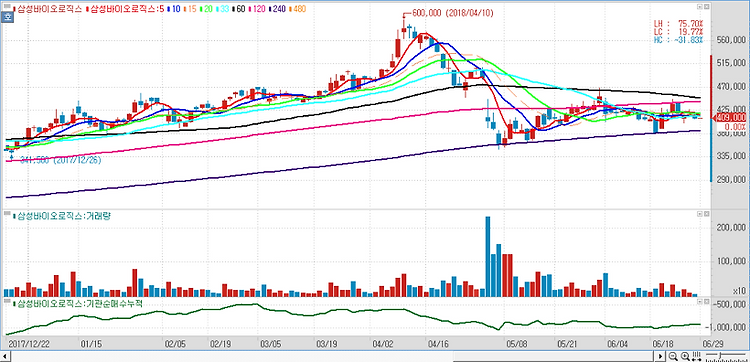
Task: Click the 02/05 date label
Action: point(174,343)
